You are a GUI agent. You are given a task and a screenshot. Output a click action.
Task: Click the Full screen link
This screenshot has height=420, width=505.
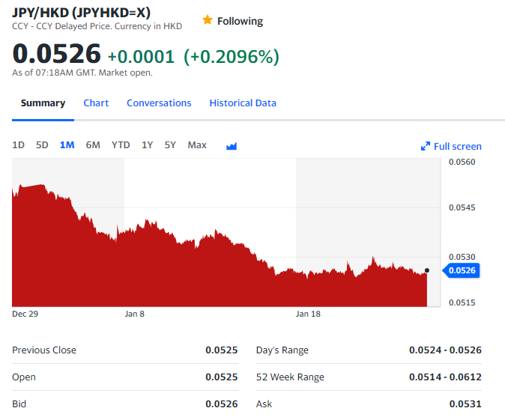tap(457, 147)
